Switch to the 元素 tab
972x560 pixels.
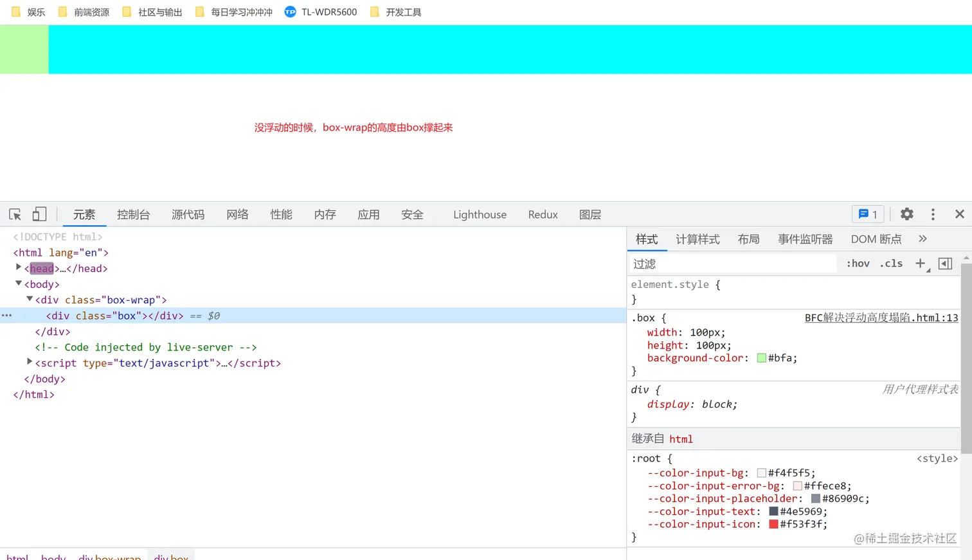pos(84,214)
